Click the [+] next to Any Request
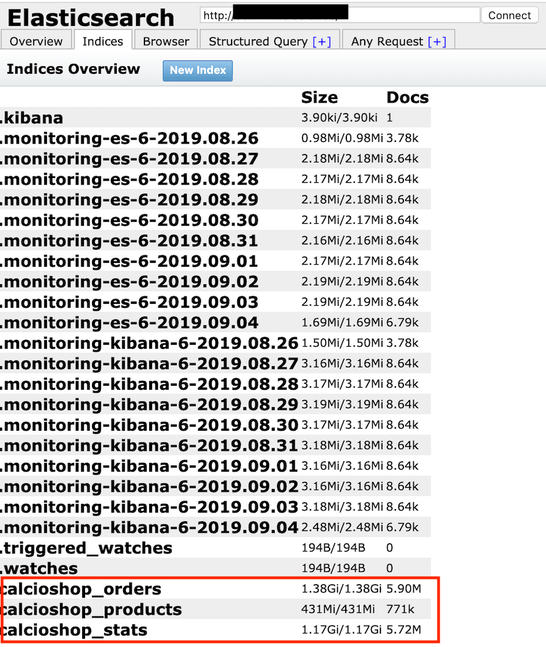546x647 pixels. click(437, 42)
